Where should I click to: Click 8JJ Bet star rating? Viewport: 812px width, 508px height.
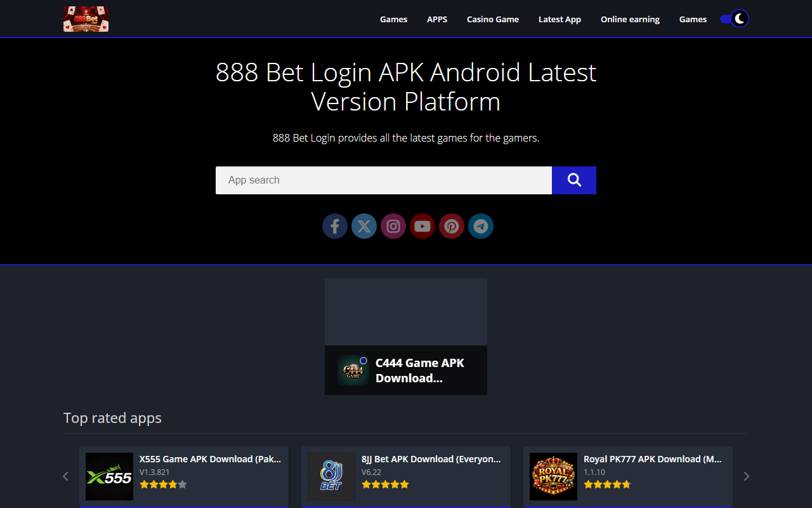[385, 485]
